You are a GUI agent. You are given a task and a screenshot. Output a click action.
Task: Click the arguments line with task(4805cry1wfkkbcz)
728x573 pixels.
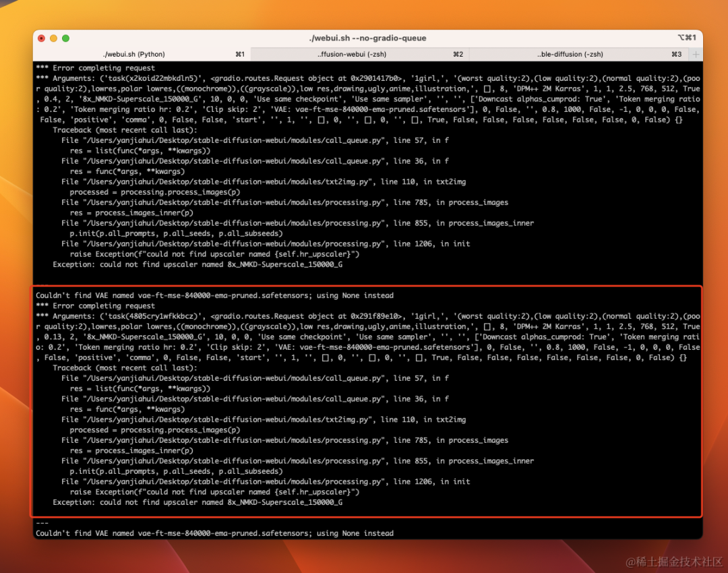pos(368,336)
